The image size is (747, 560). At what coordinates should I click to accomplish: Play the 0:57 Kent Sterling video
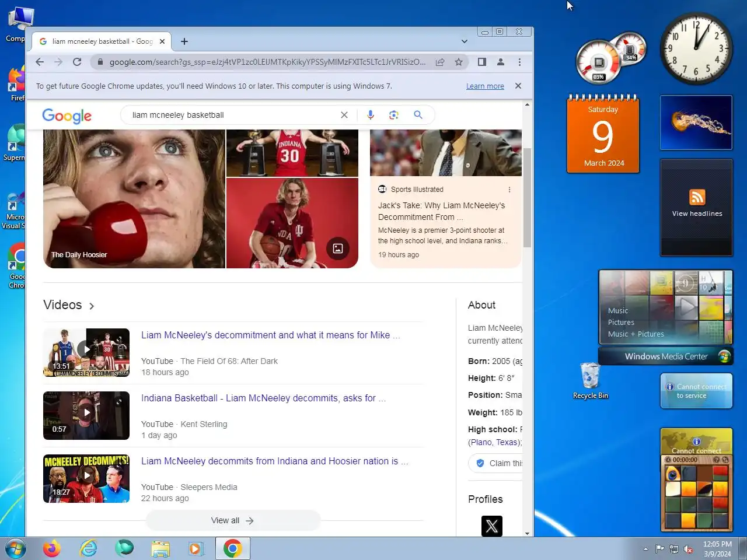(86, 415)
